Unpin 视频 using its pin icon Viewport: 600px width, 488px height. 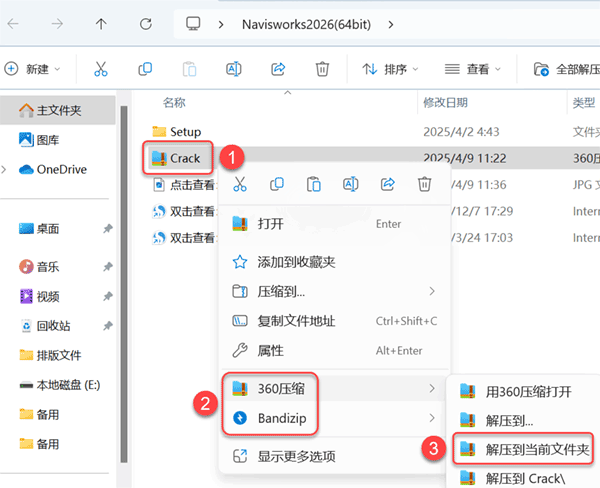pos(108,296)
